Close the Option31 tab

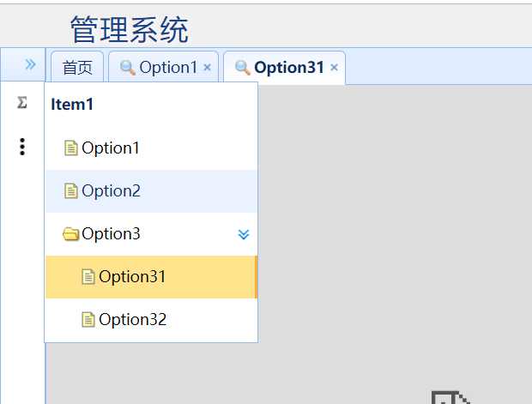(x=334, y=67)
